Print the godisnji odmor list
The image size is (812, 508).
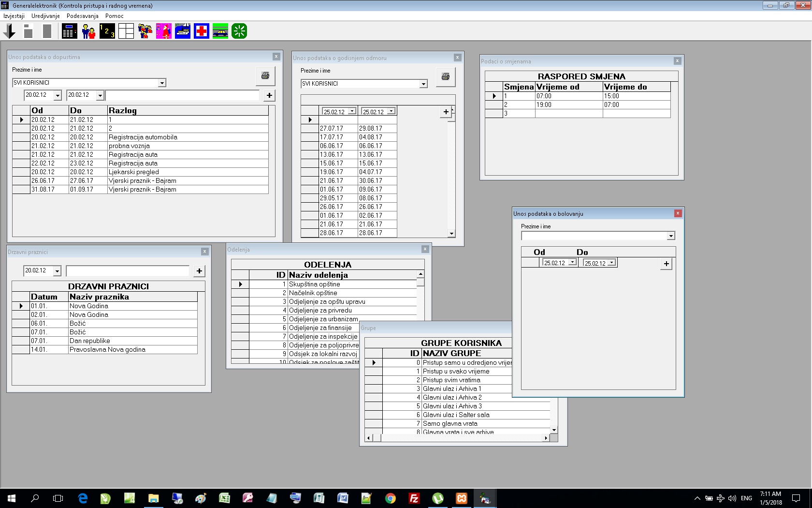click(x=446, y=77)
